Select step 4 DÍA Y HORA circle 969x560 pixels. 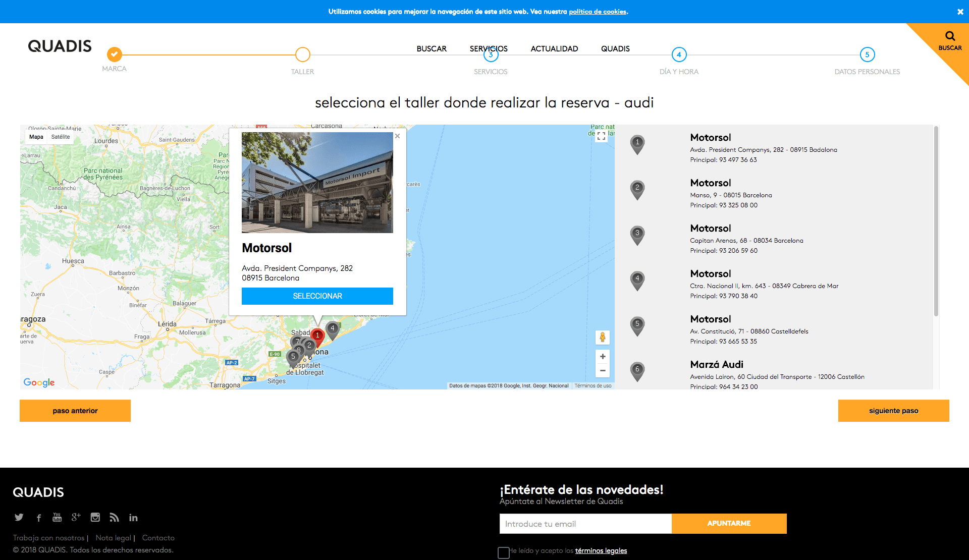(x=679, y=54)
